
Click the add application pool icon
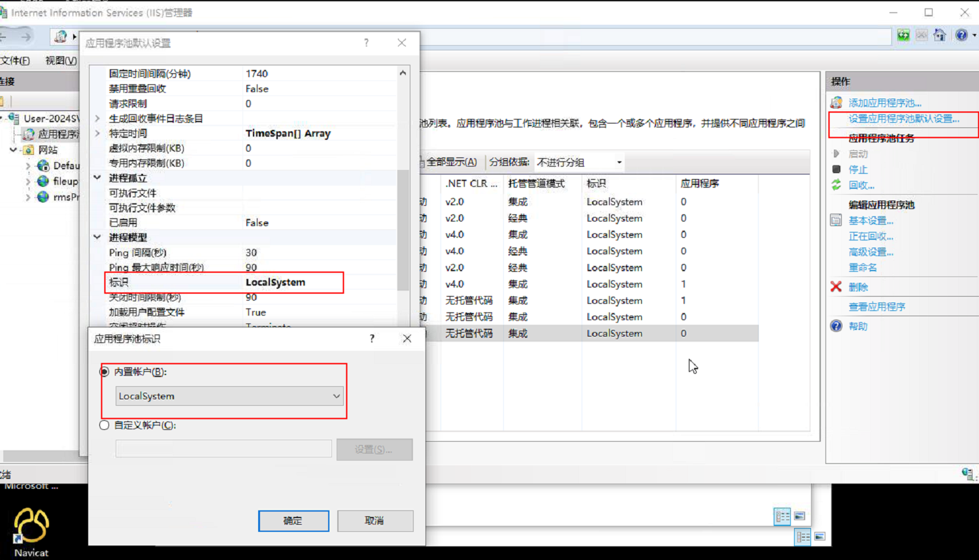836,103
